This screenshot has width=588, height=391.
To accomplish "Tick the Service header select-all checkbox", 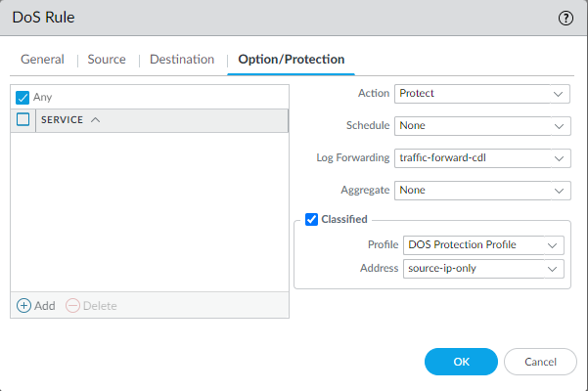I will click(x=23, y=120).
